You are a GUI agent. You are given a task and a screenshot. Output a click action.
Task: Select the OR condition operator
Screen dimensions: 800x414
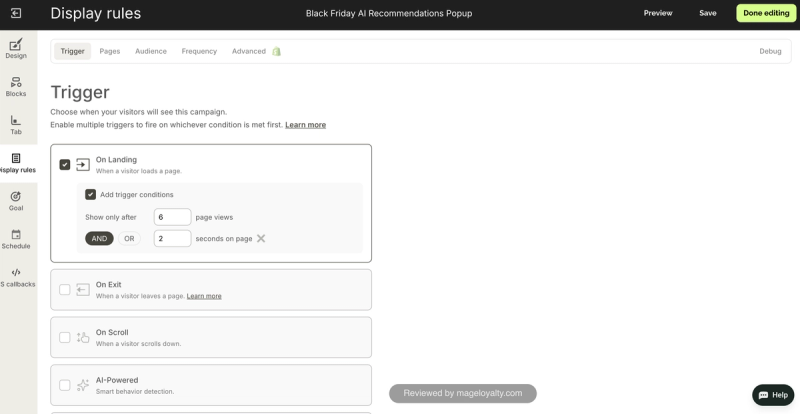(130, 238)
